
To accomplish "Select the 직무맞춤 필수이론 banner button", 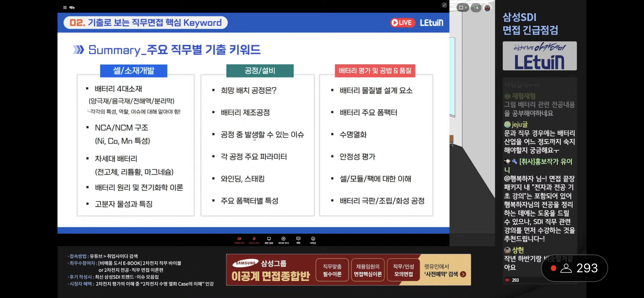I will (332, 270).
